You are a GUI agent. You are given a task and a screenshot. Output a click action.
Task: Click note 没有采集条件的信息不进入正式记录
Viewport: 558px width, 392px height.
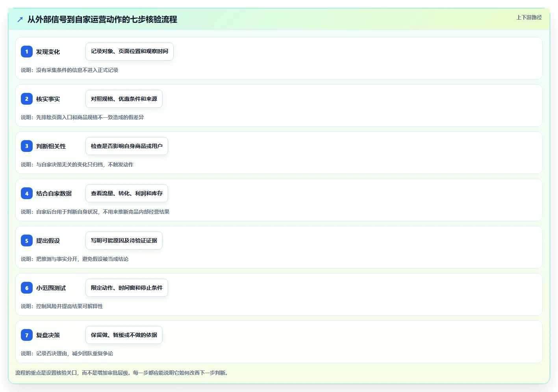(x=77, y=70)
